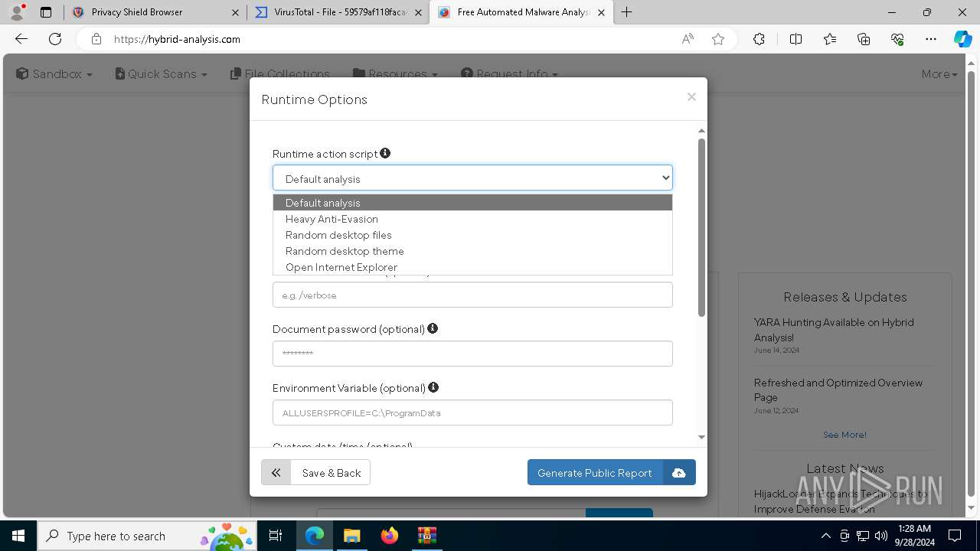The height and width of the screenshot is (551, 980).
Task: Click Generate Public Report button
Action: click(x=595, y=473)
